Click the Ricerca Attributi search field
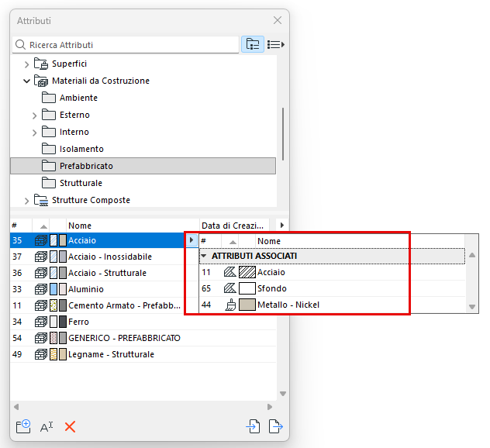Viewport: 490px width, 448px height. click(126, 45)
